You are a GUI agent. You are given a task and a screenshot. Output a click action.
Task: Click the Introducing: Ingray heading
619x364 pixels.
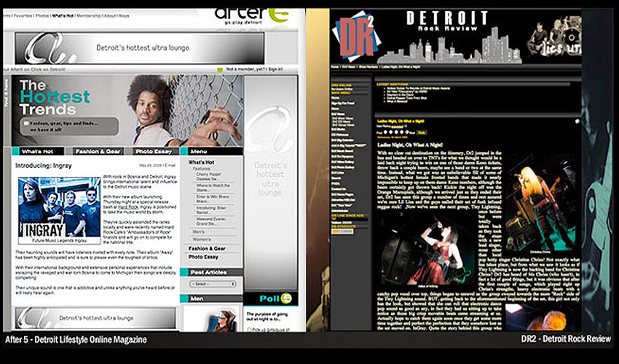pos(44,166)
